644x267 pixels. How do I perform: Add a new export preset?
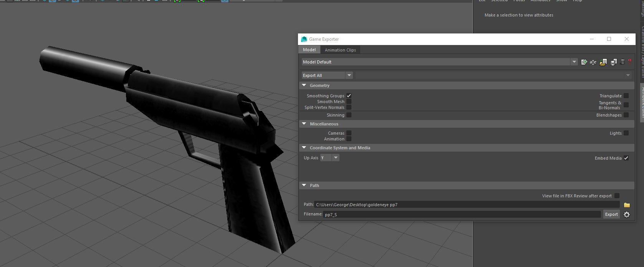pyautogui.click(x=584, y=62)
